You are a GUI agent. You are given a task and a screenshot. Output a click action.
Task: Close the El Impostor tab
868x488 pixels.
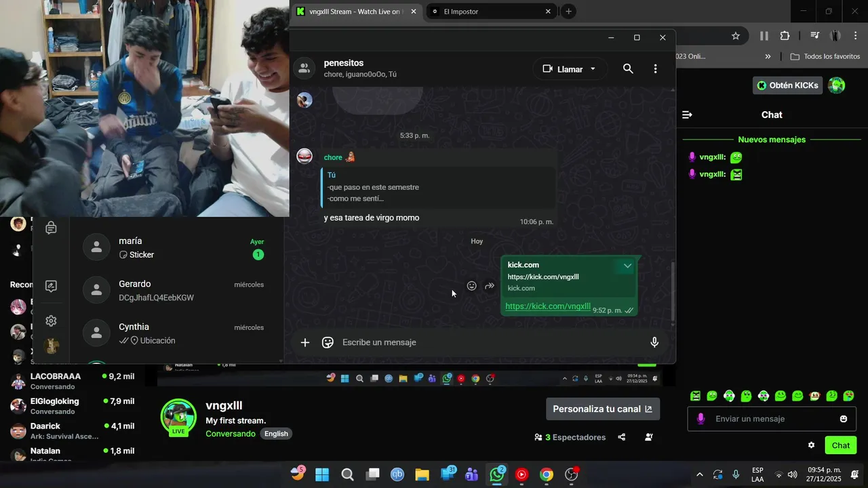click(x=548, y=12)
